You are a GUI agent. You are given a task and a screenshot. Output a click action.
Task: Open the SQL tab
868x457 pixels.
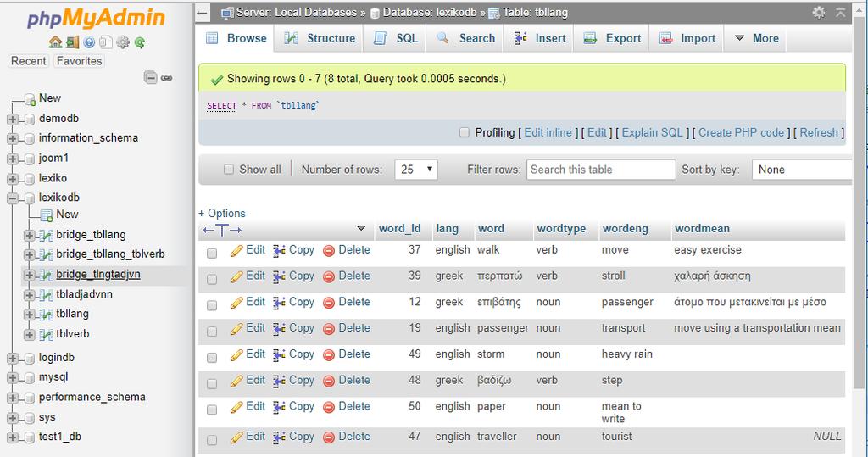click(395, 38)
